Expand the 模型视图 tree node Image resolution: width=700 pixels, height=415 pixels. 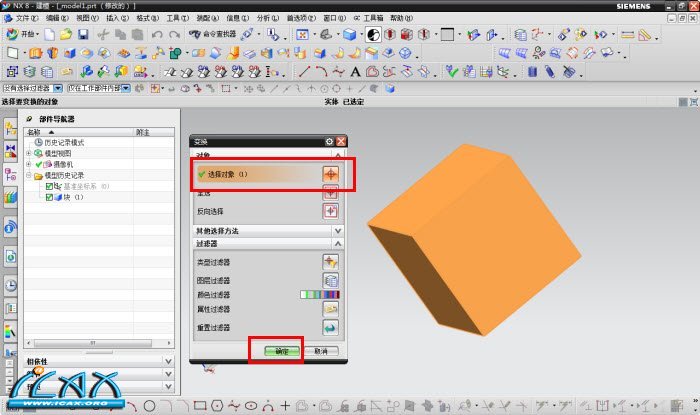[29, 153]
